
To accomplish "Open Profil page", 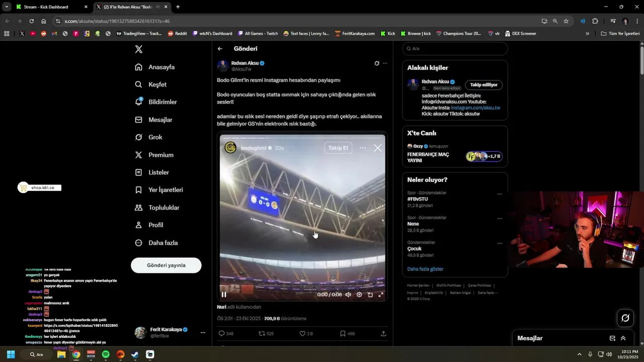I will (149, 225).
